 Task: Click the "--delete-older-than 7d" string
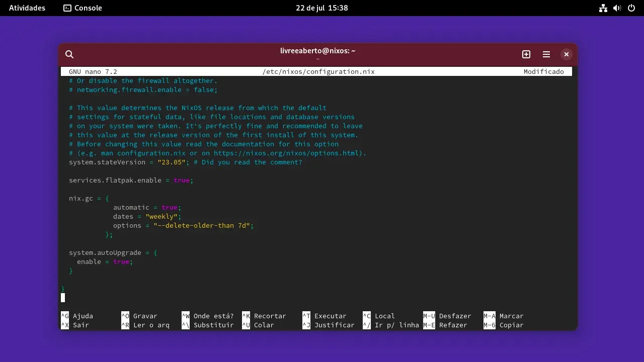pyautogui.click(x=202, y=226)
